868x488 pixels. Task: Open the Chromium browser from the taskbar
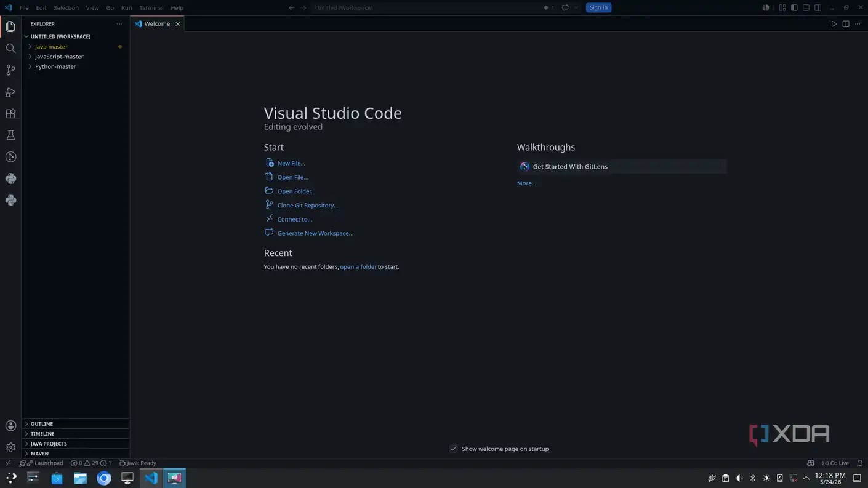coord(104,478)
